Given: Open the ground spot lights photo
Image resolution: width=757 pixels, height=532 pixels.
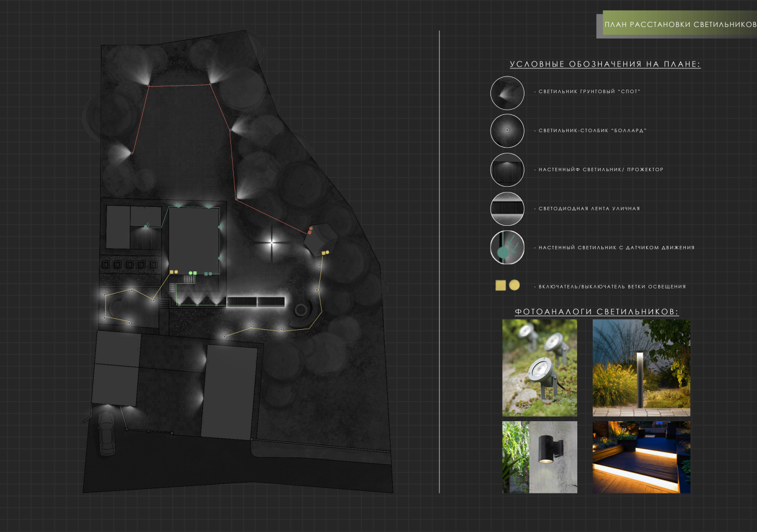Looking at the screenshot, I should pyautogui.click(x=540, y=368).
